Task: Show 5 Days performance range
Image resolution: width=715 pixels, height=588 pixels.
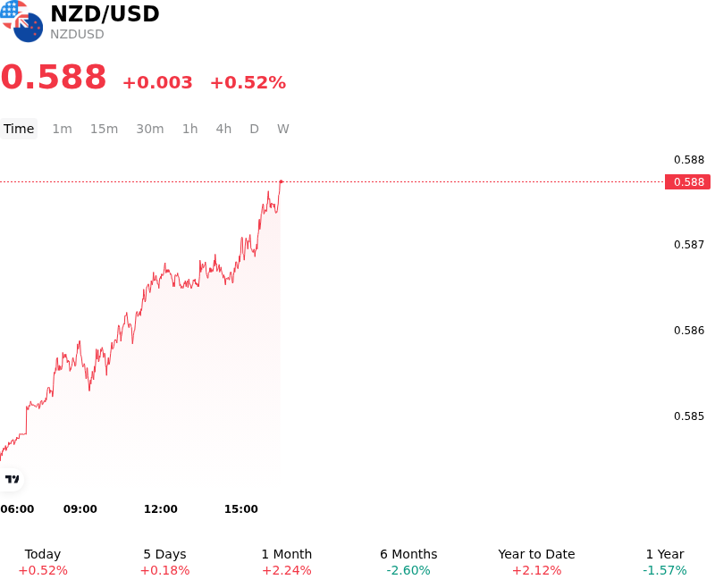Action: pyautogui.click(x=164, y=562)
